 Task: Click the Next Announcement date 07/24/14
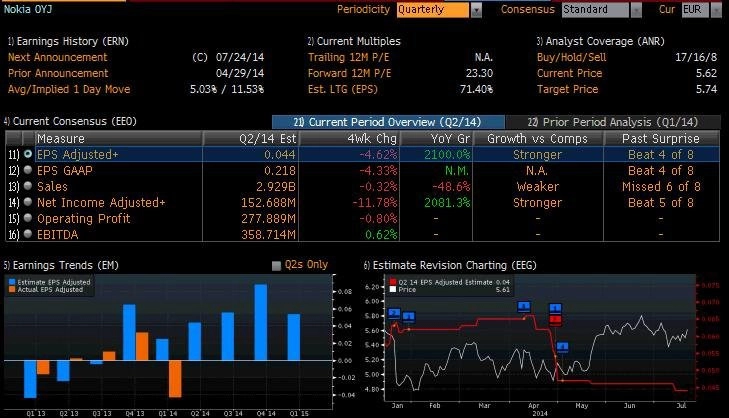240,57
